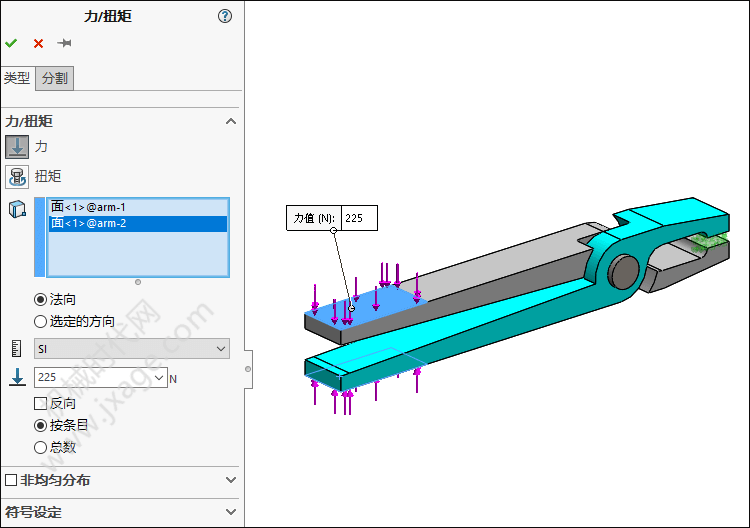Switch to the 分割 tab
Viewport: 750px width, 528px height.
(55, 78)
